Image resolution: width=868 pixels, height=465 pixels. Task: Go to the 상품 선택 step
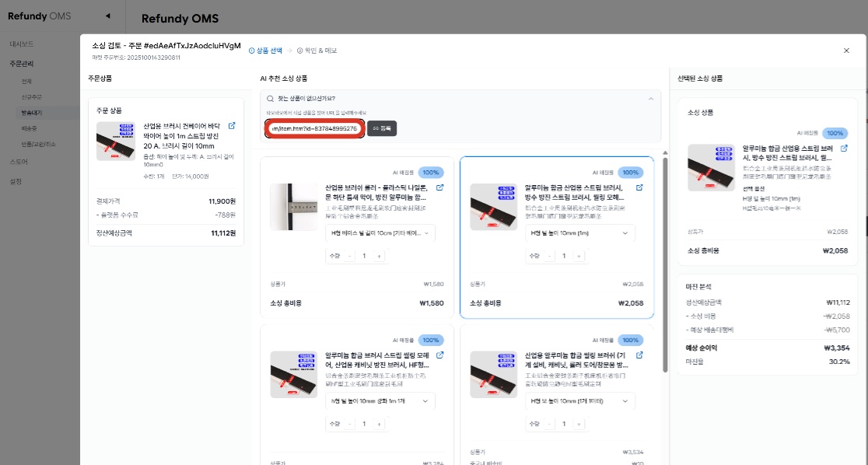[266, 51]
